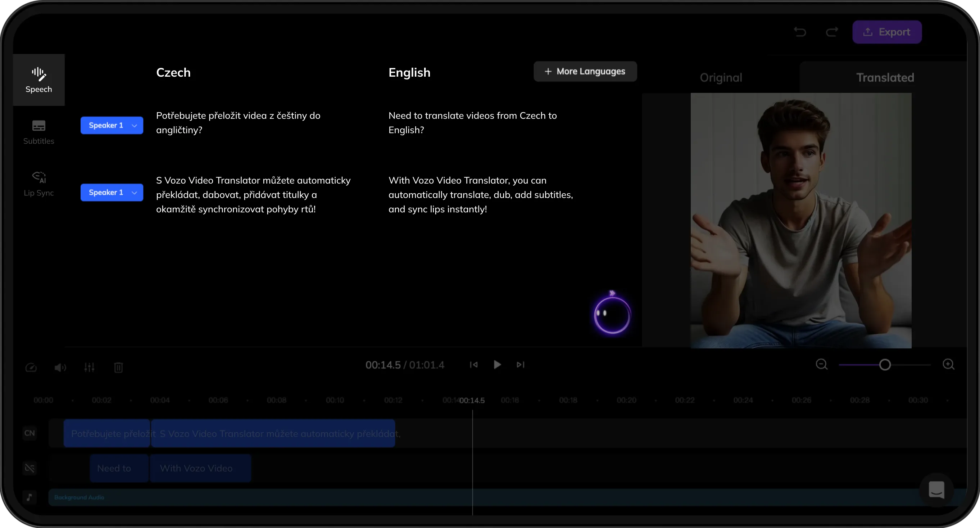Click the video preview of the man
Screen dimensions: 980x528
[x=801, y=220]
